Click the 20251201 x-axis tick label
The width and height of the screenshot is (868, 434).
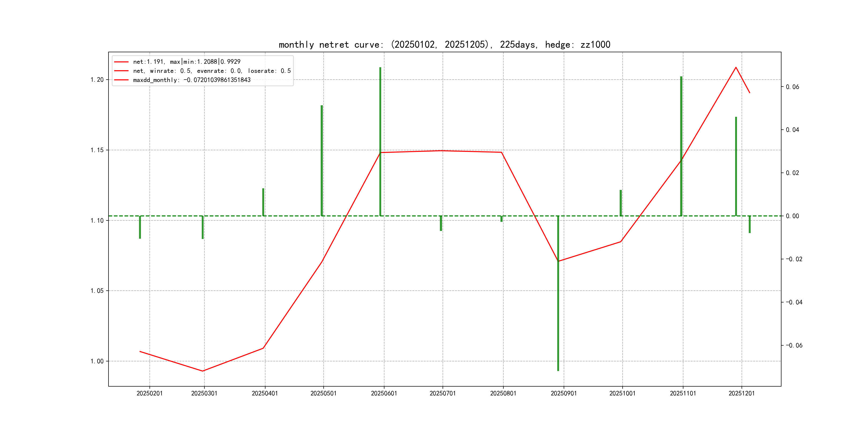(x=741, y=393)
